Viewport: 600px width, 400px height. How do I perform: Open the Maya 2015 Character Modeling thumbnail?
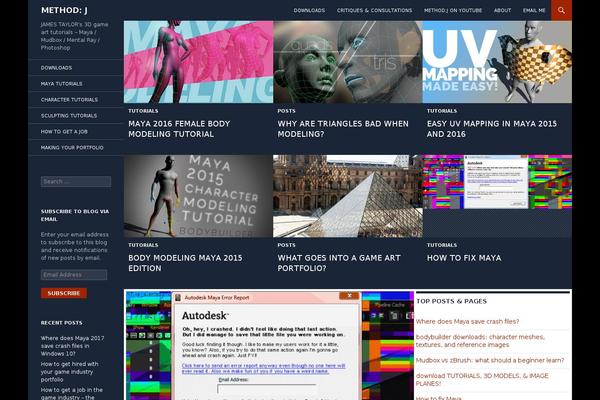click(198, 196)
